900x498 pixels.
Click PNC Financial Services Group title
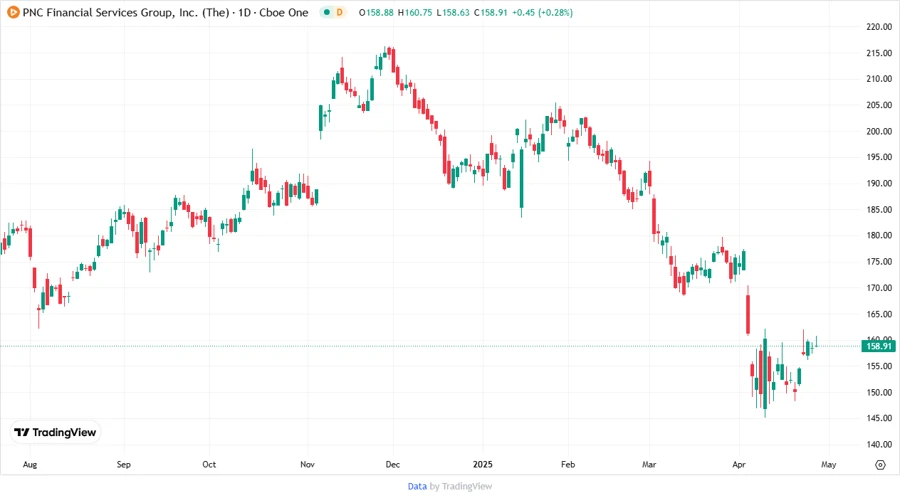[126, 13]
